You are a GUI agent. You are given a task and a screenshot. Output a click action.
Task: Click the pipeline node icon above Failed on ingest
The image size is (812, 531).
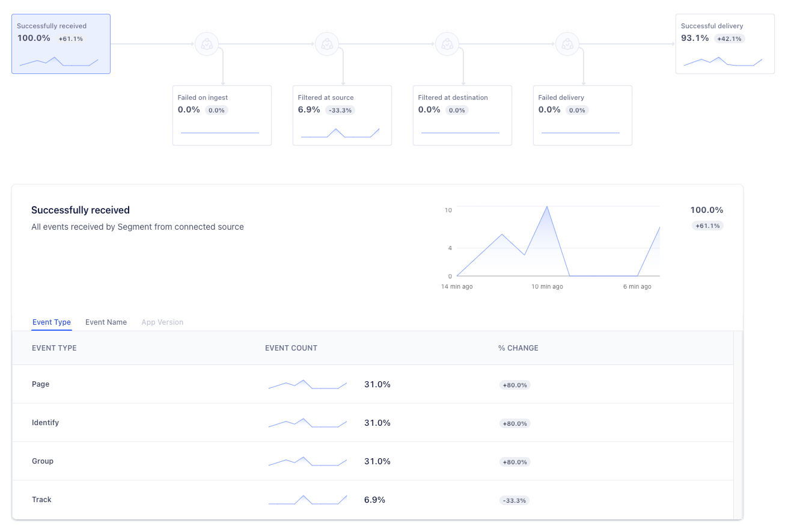click(x=207, y=43)
